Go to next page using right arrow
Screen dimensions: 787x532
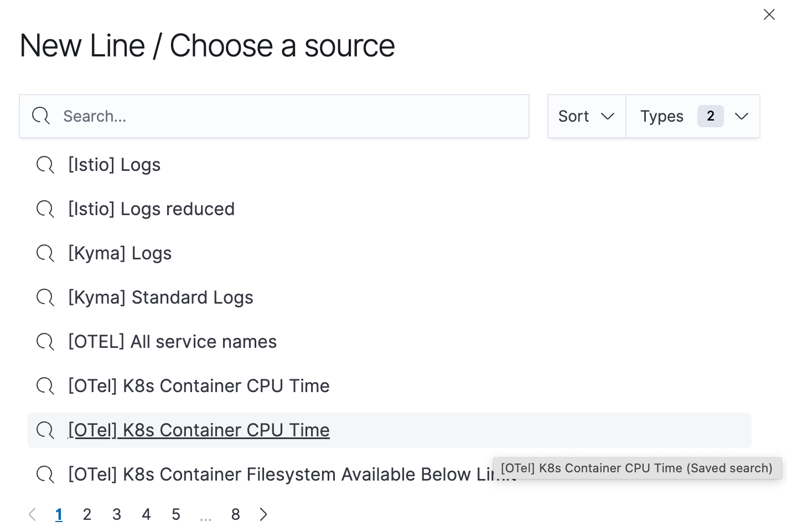click(x=263, y=514)
